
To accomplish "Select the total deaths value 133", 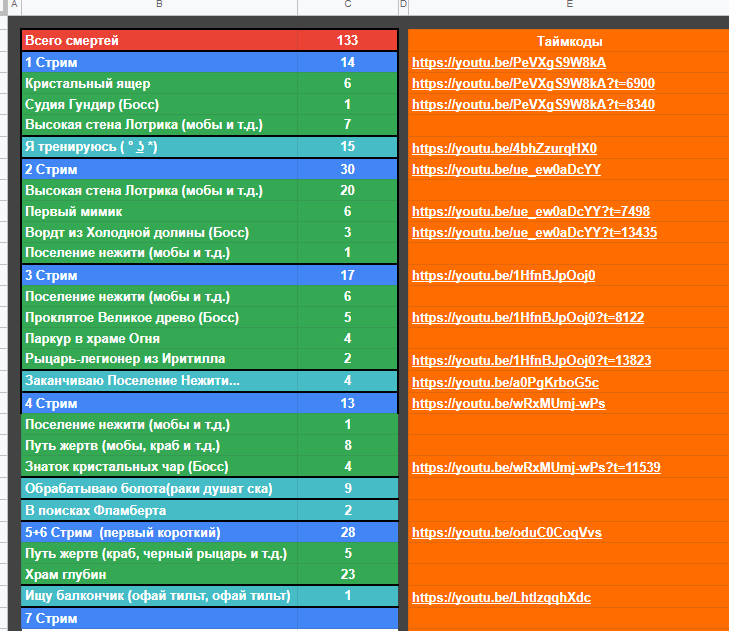I will pos(347,41).
